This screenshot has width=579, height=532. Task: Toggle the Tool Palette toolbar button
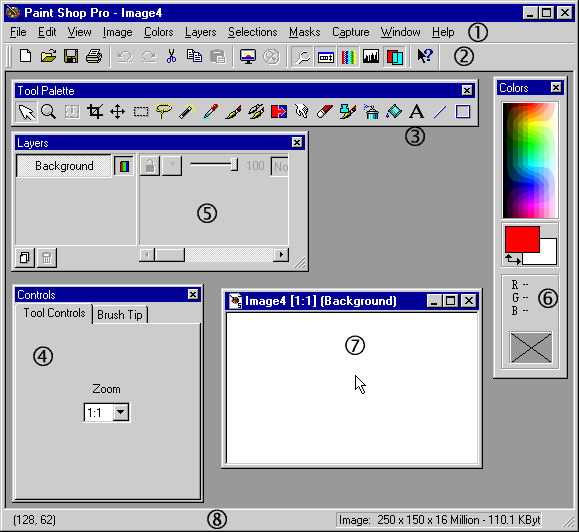coord(302,56)
